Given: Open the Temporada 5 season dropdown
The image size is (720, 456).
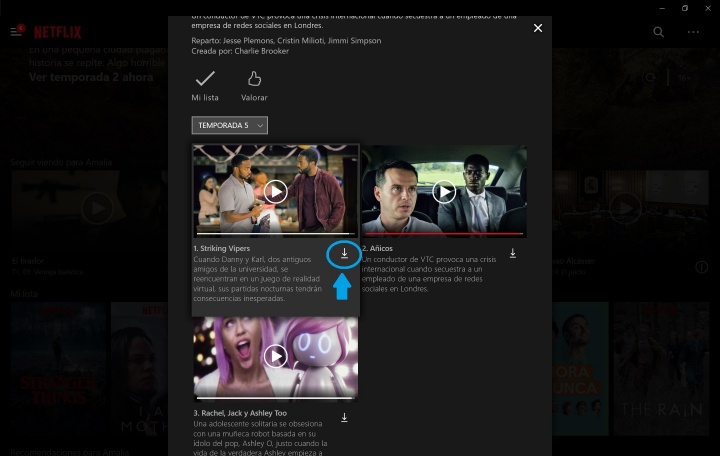Looking at the screenshot, I should (x=230, y=125).
